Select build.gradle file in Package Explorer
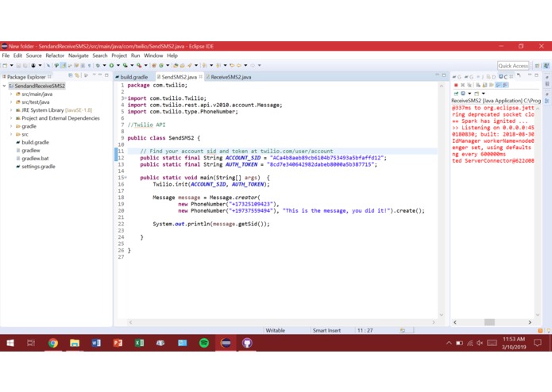The image size is (552, 392). (33, 142)
